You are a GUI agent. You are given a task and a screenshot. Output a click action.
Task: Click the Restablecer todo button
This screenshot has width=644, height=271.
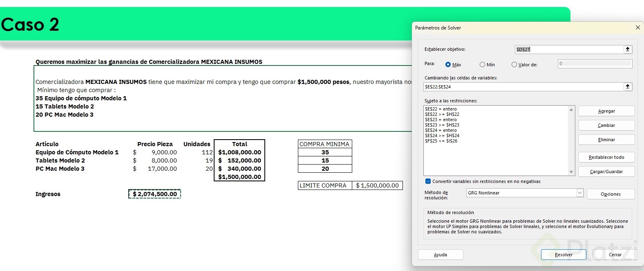tap(606, 157)
